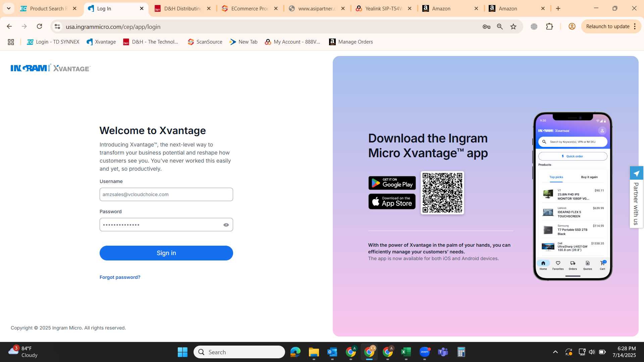The width and height of the screenshot is (644, 362).
Task: Click Relaunch to update button
Action: pos(607,26)
